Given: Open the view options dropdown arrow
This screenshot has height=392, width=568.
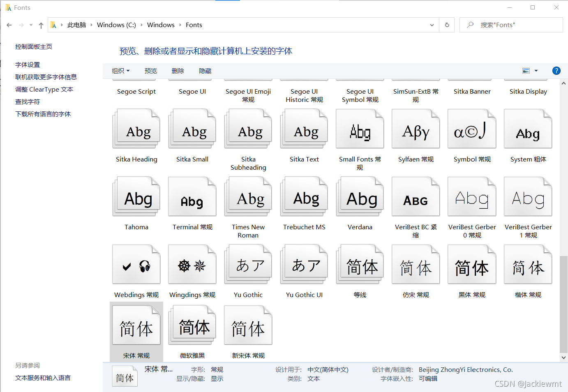Looking at the screenshot, I should click(x=536, y=71).
